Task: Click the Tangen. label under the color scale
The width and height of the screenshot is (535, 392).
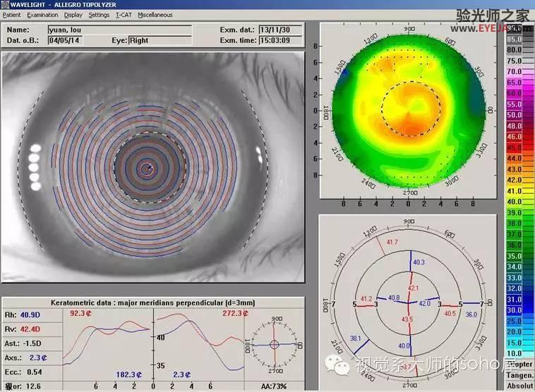Action: (519, 375)
